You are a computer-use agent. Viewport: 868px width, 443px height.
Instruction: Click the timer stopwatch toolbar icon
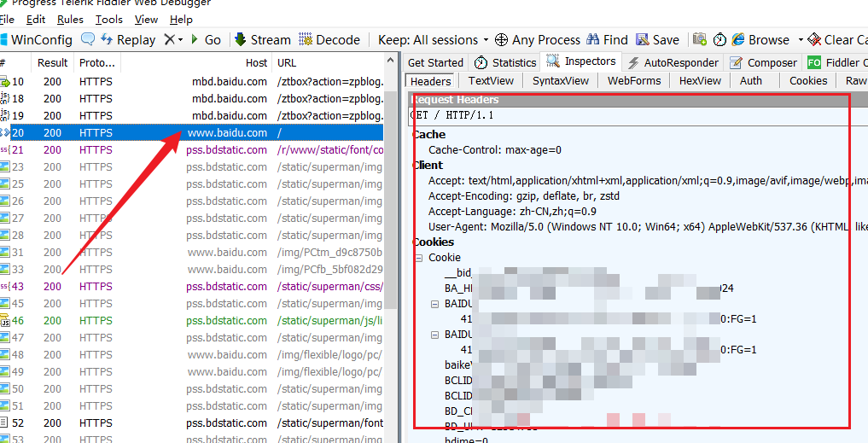point(719,40)
